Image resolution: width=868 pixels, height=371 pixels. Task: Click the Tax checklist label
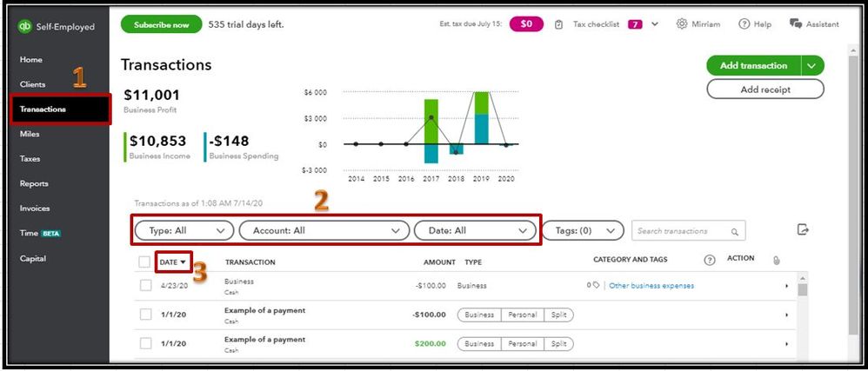click(596, 24)
